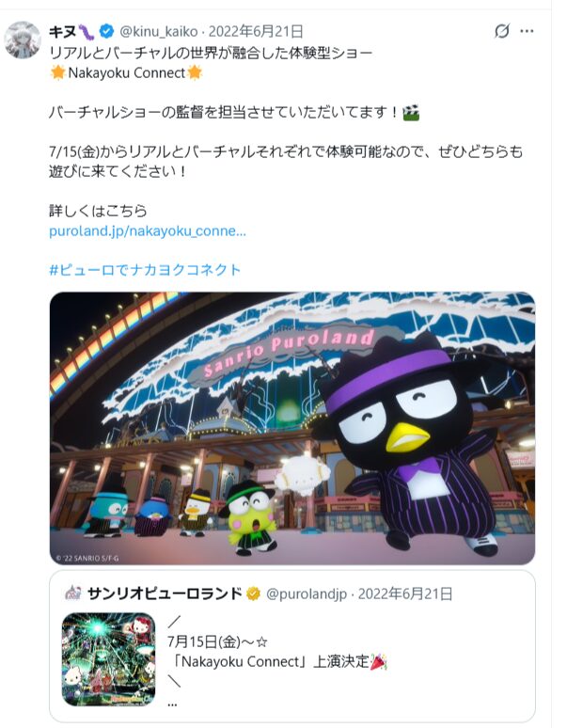Open the quoted post thumbnail image
This screenshot has width=567, height=728.
[108, 659]
